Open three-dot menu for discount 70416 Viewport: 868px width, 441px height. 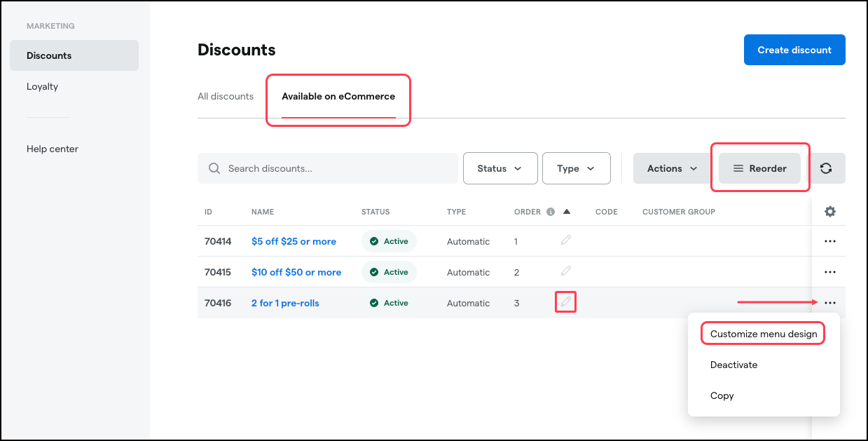click(830, 303)
